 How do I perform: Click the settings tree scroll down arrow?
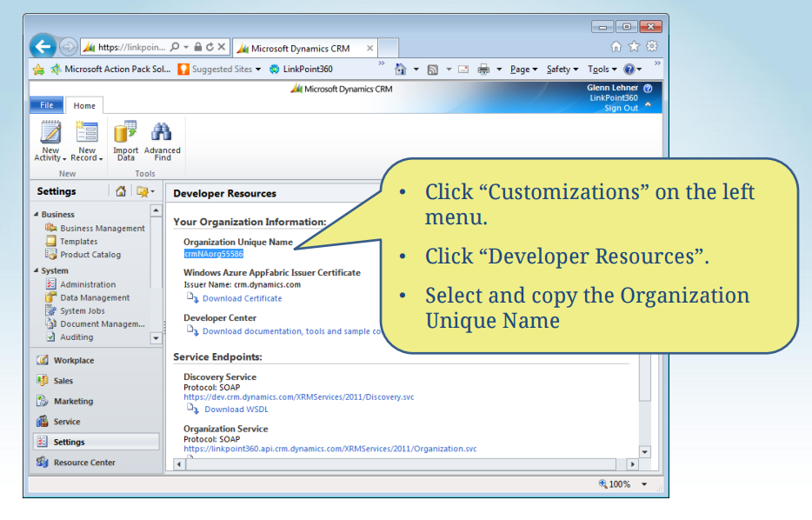(156, 338)
